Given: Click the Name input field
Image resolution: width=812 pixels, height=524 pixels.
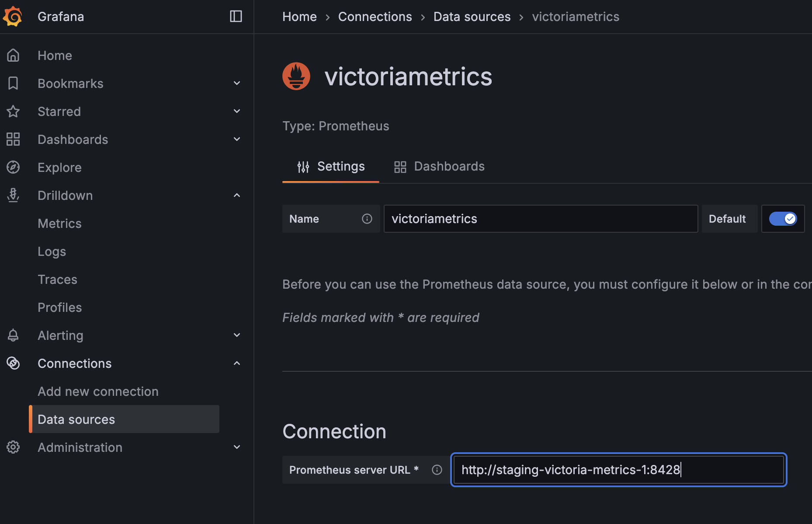Looking at the screenshot, I should click(541, 219).
